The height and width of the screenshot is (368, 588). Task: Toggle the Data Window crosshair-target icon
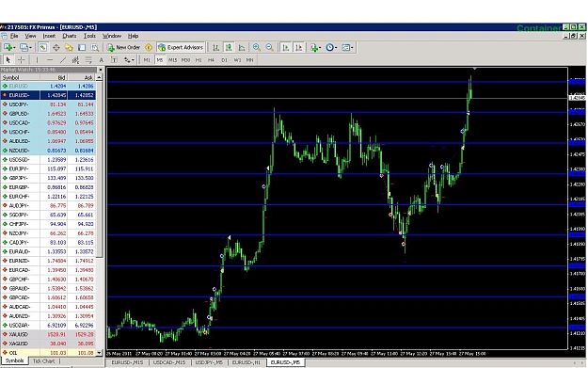(x=56, y=47)
